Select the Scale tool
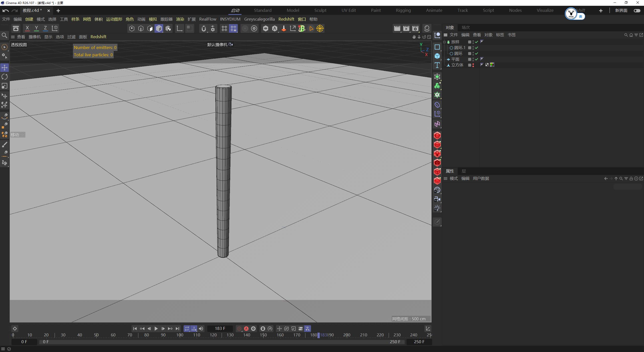This screenshot has width=644, height=352. [5, 86]
